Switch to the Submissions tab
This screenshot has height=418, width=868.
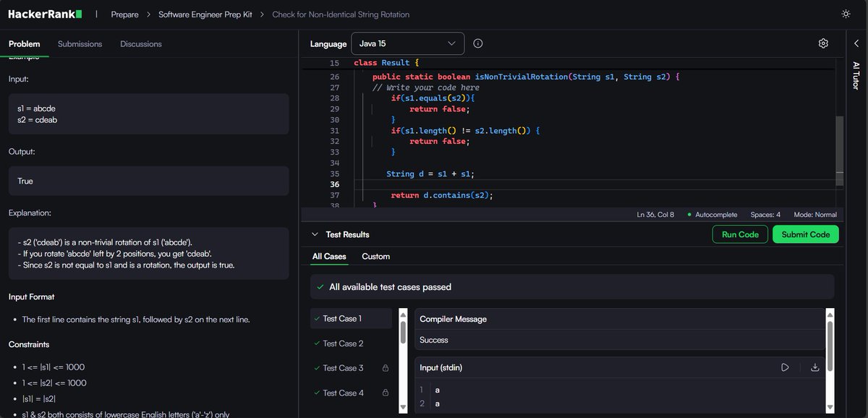(80, 43)
